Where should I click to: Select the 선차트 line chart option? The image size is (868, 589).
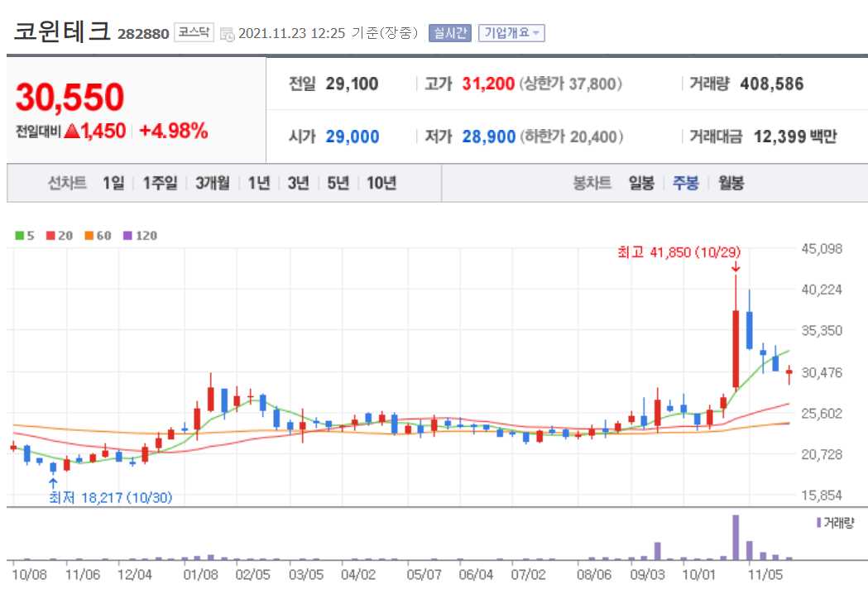[x=66, y=183]
